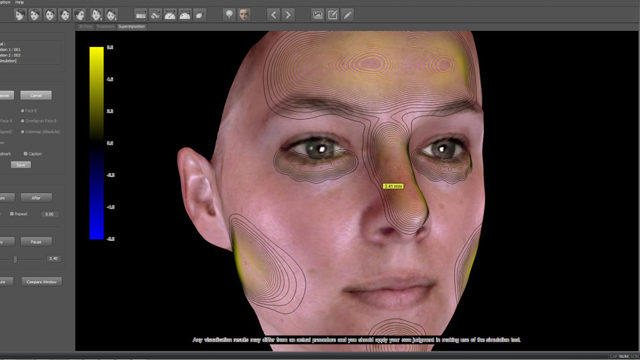Open the Help menu
Viewport: 640px width, 360px height.
19,2
